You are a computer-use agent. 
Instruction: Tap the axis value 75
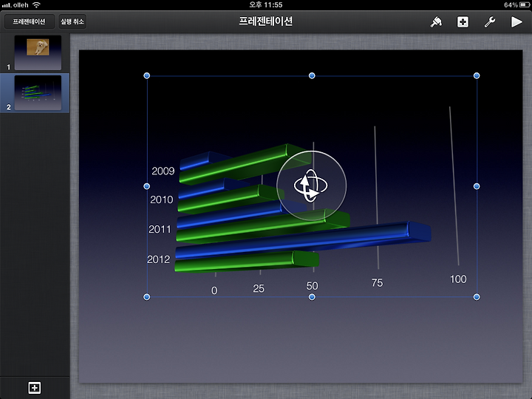(378, 283)
